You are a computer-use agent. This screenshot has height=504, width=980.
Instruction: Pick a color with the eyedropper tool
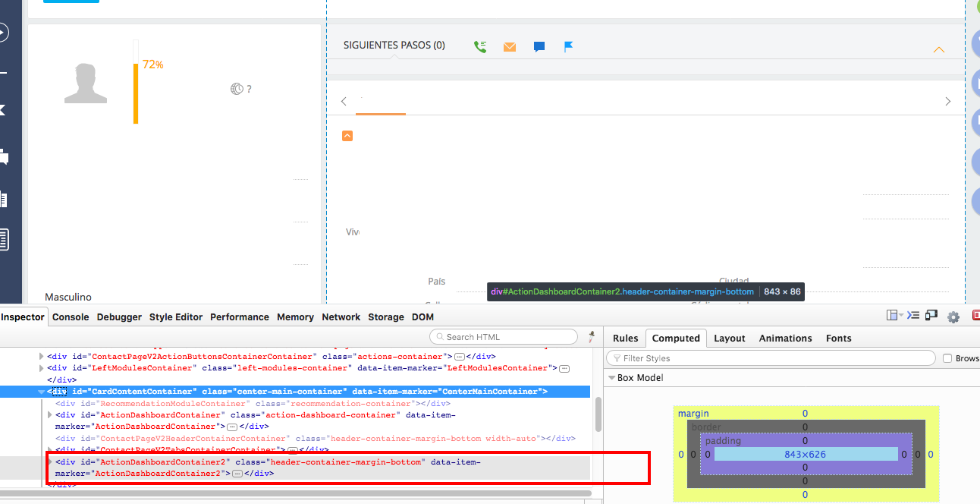pyautogui.click(x=591, y=336)
